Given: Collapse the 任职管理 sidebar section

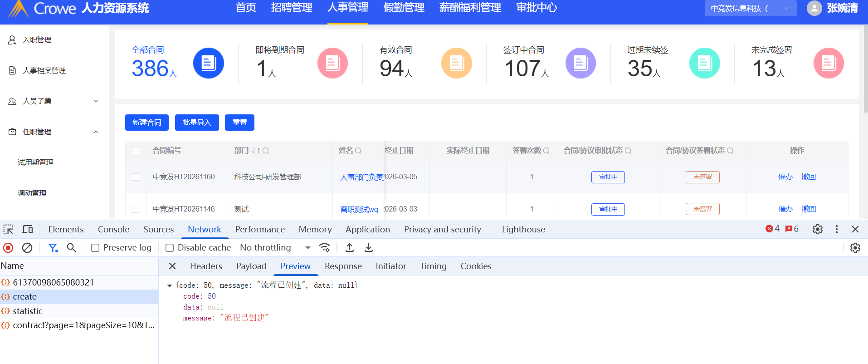Looking at the screenshot, I should point(96,132).
